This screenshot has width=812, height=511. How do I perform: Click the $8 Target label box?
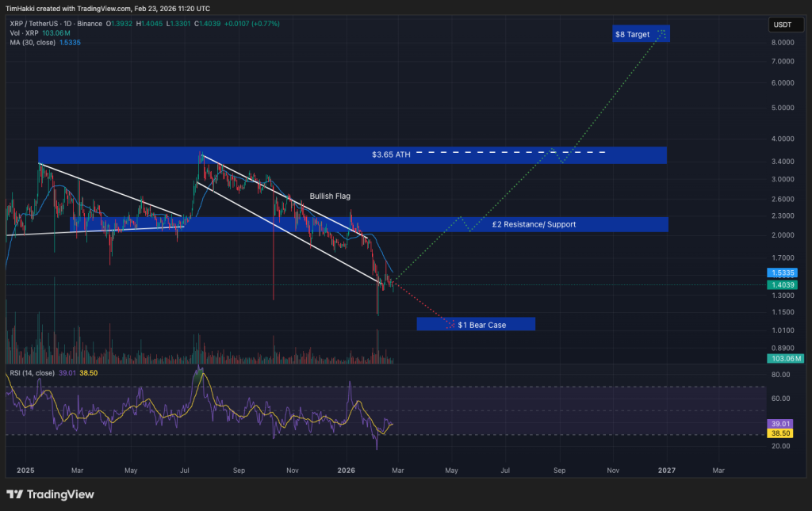click(642, 34)
